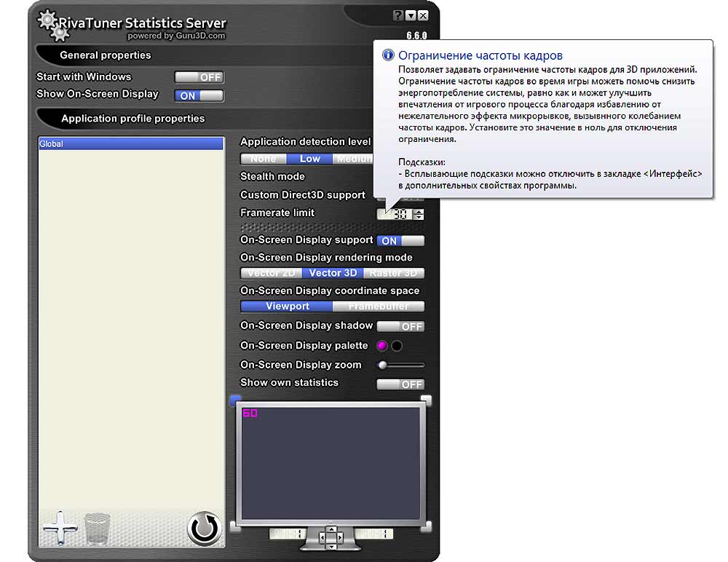Viewport: 728px width, 562px height.
Task: Snap OSD to bottom-right corner marker
Action: (426, 526)
